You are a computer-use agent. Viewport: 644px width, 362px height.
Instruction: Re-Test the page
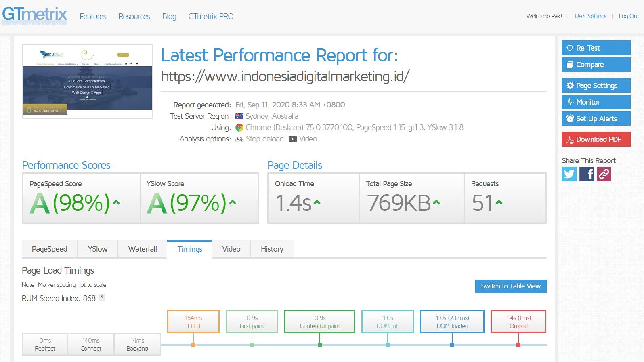tap(596, 48)
